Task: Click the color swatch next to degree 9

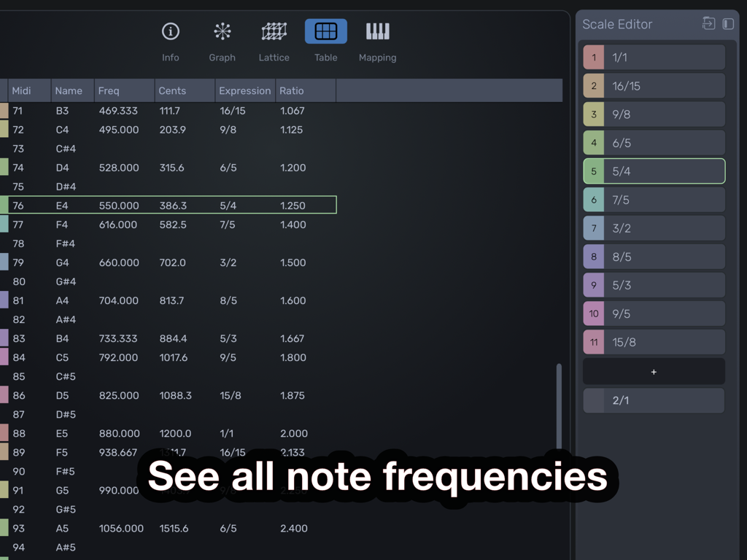Action: coord(593,284)
